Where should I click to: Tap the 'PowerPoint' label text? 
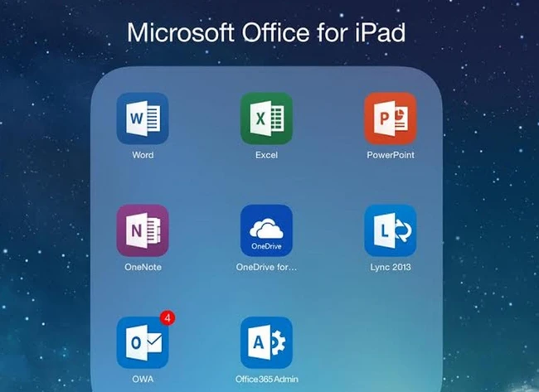click(x=391, y=155)
